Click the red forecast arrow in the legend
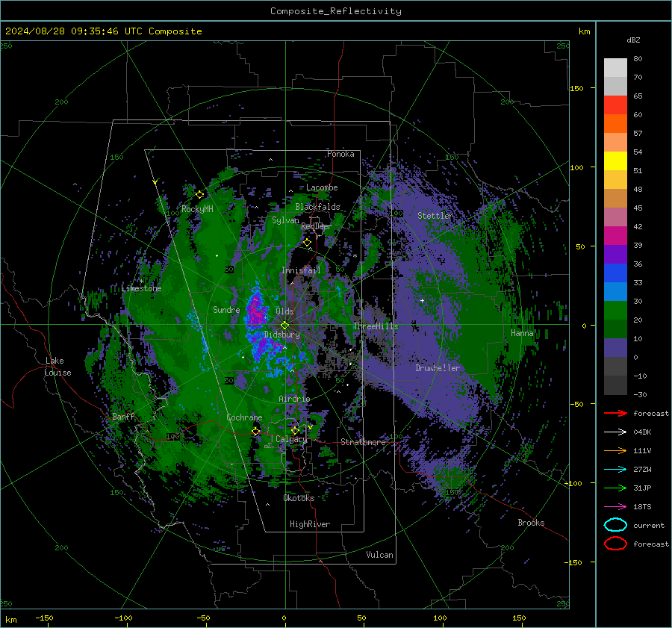The width and height of the screenshot is (672, 628). (x=615, y=413)
